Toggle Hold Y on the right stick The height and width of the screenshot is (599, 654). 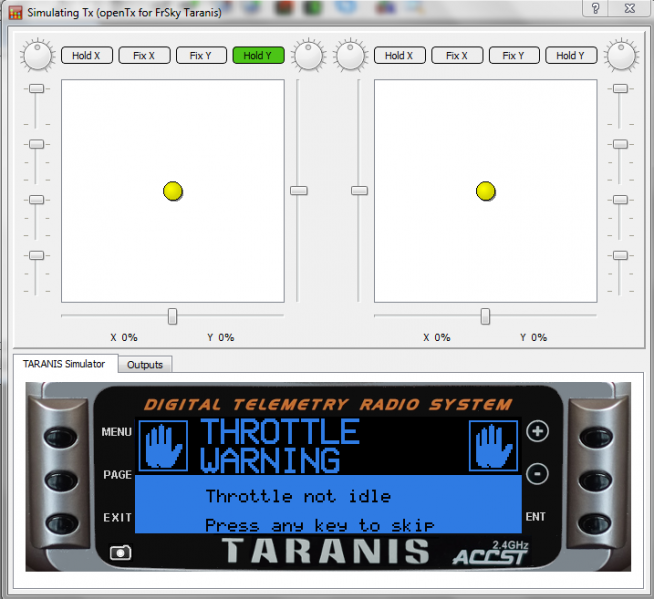571,55
